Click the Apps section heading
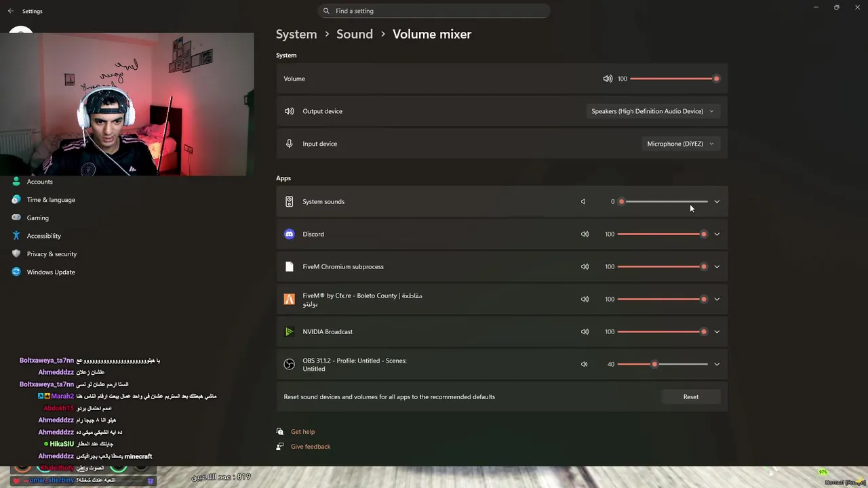This screenshot has height=488, width=868. click(283, 178)
